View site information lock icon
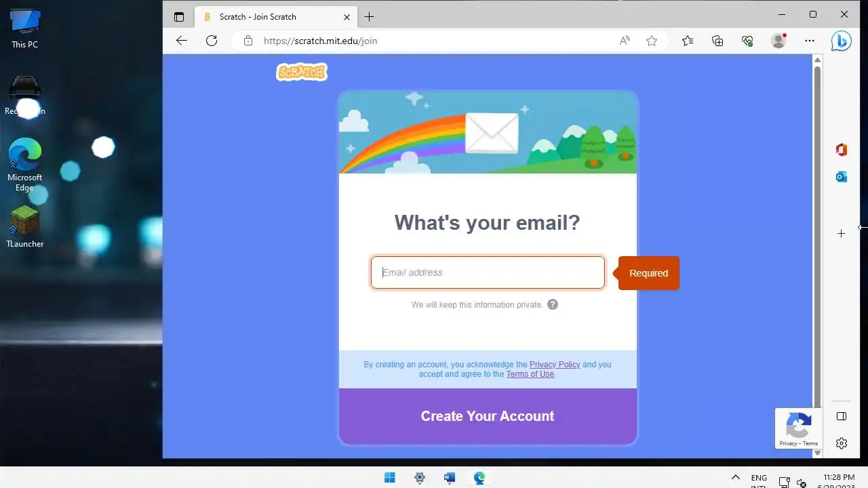 pos(248,41)
